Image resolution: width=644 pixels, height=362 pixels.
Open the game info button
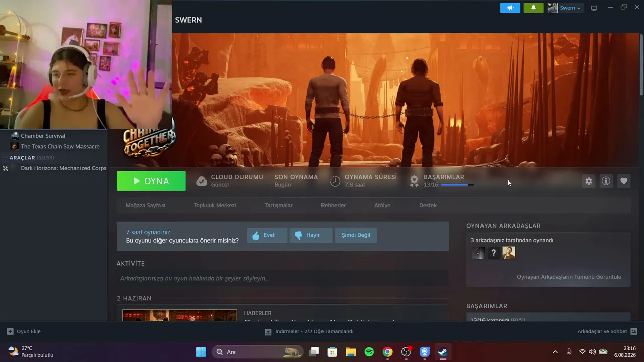606,181
